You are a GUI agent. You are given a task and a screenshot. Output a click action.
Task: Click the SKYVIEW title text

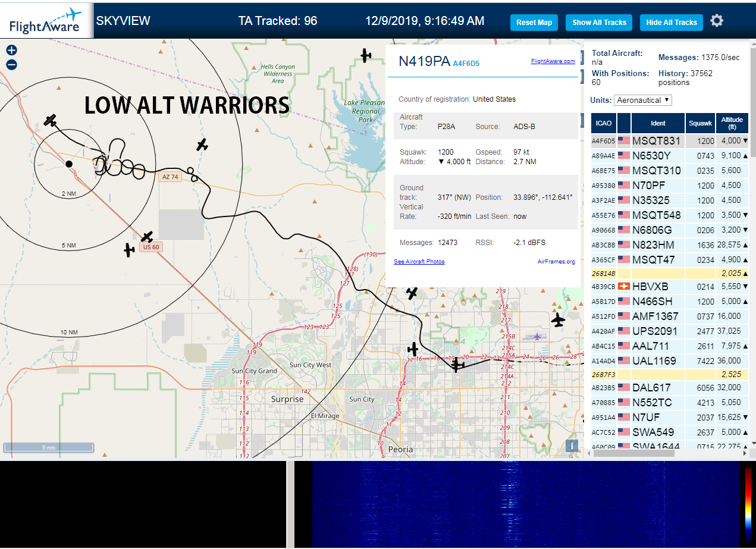pyautogui.click(x=123, y=21)
